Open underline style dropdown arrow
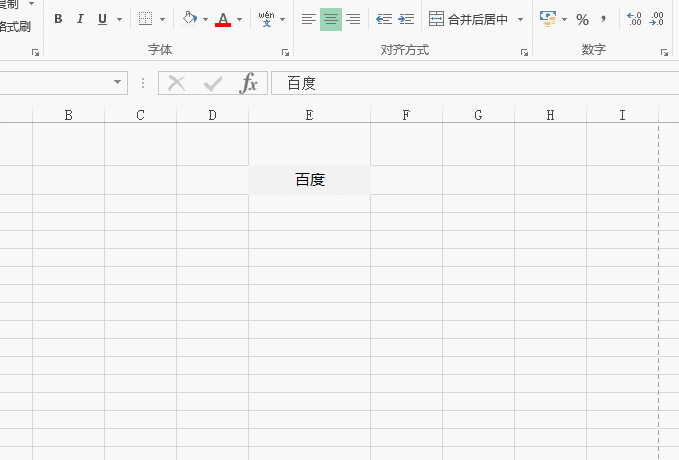Viewport: 679px width, 460px height. (120, 19)
